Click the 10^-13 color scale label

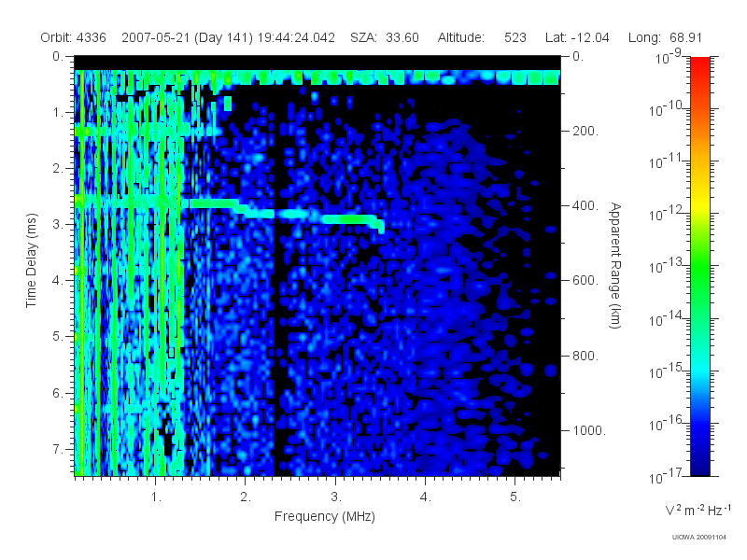(x=665, y=266)
